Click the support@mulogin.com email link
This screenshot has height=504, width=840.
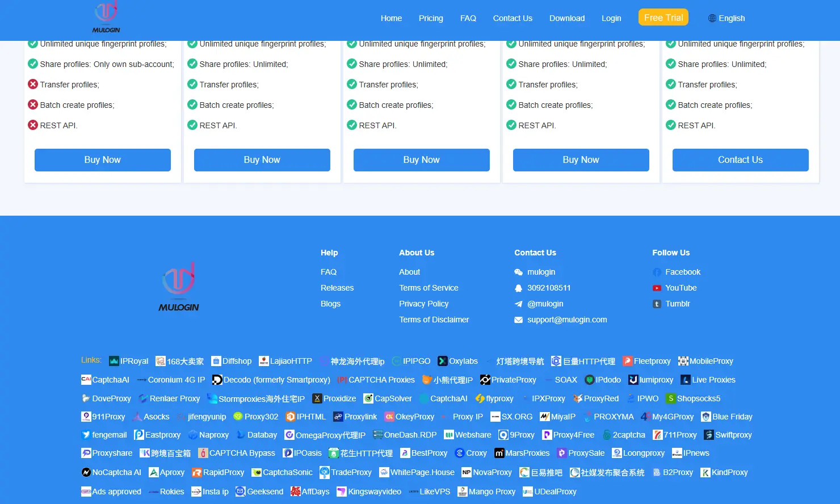click(x=567, y=320)
